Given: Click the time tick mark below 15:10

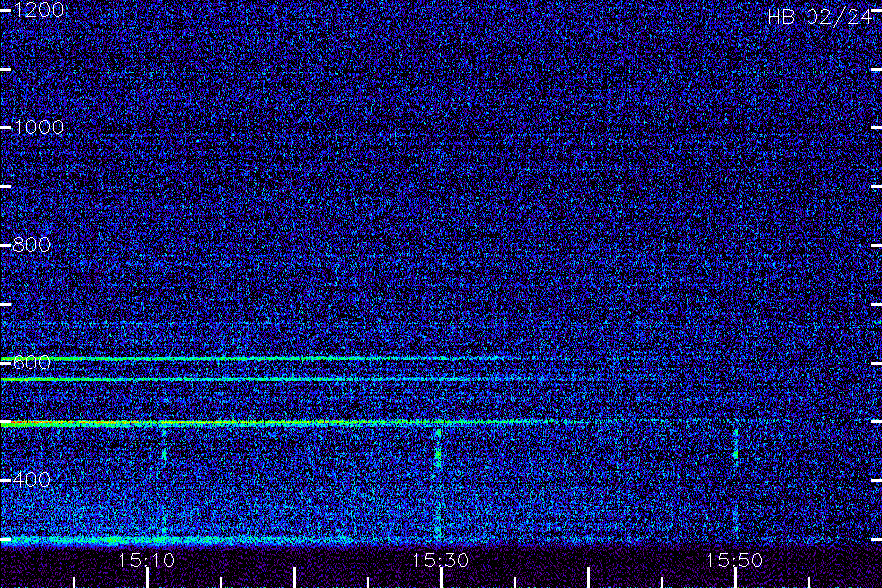Looking at the screenshot, I should click(147, 578).
